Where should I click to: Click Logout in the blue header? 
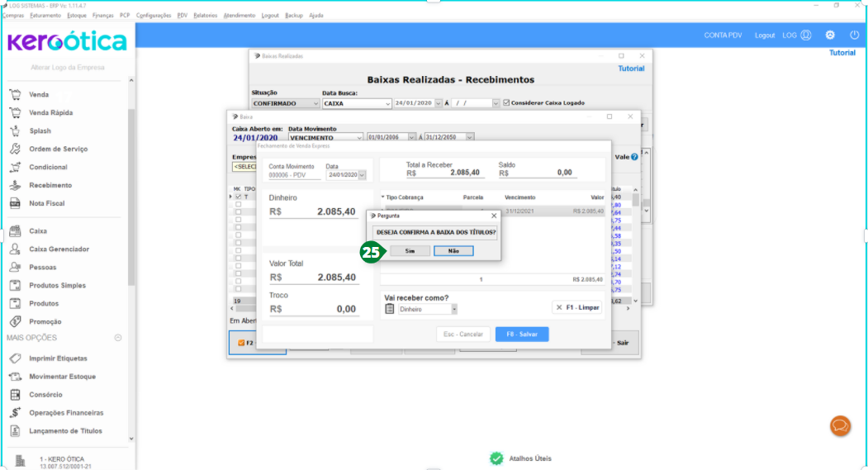765,35
